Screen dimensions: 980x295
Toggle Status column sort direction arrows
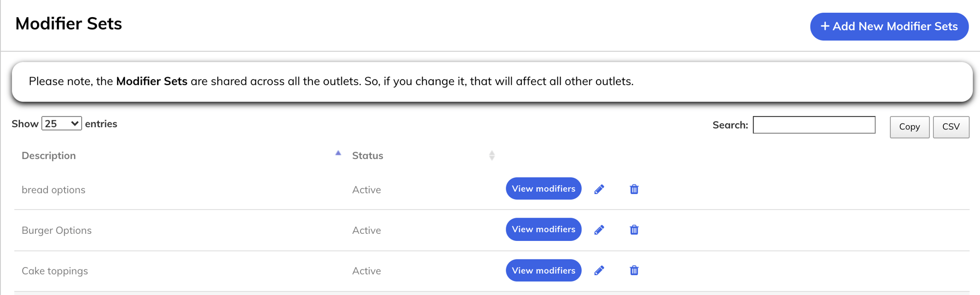(492, 155)
